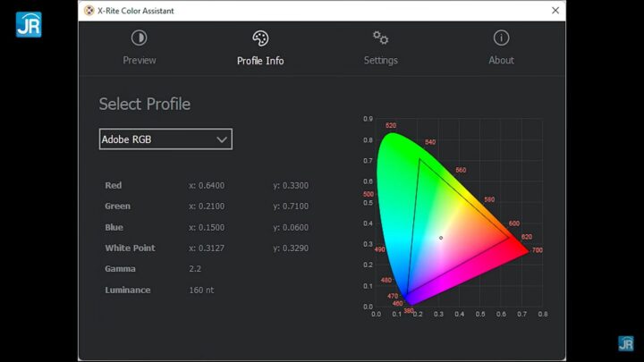The image size is (644, 362).
Task: Click the Preview half-circle icon
Action: (139, 38)
